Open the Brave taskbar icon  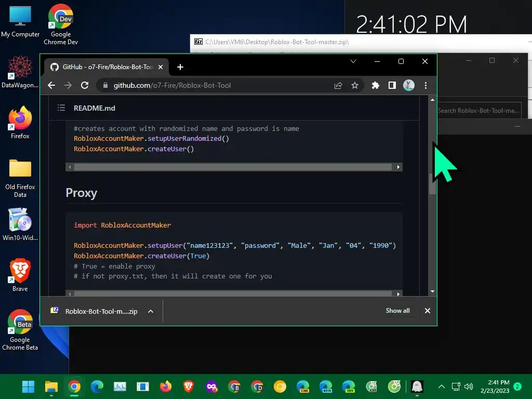click(x=188, y=387)
